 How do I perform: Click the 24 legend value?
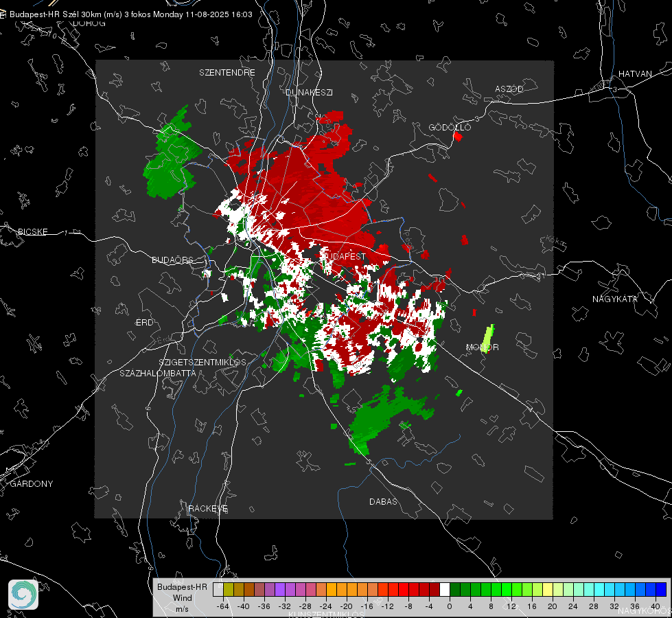click(x=573, y=606)
